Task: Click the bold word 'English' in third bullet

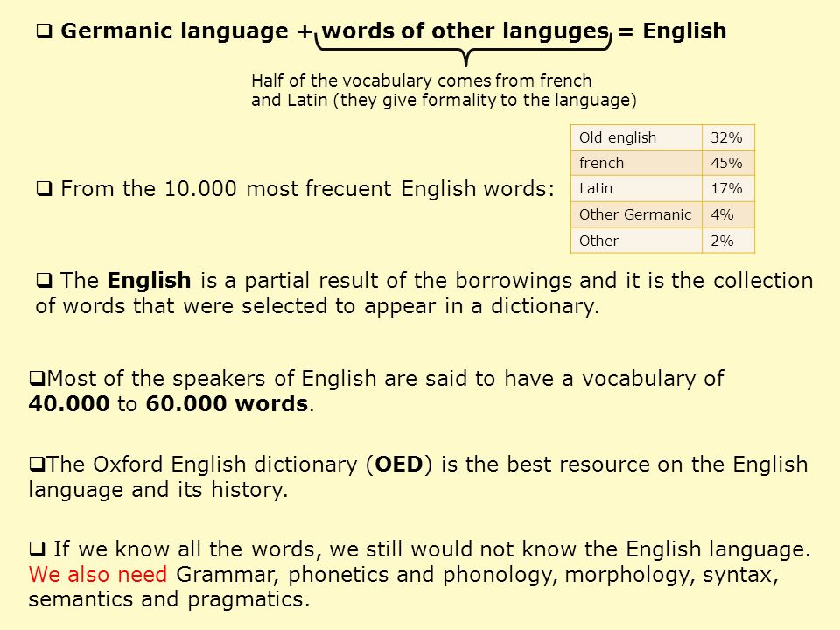Action: coord(149,281)
